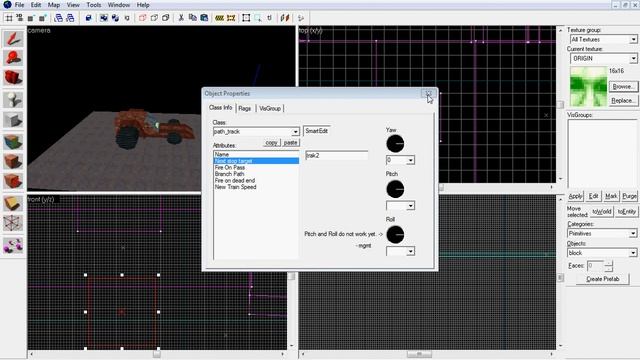Toggle the 2D grid toolbar icon
This screenshot has width=640, height=360.
(9, 18)
